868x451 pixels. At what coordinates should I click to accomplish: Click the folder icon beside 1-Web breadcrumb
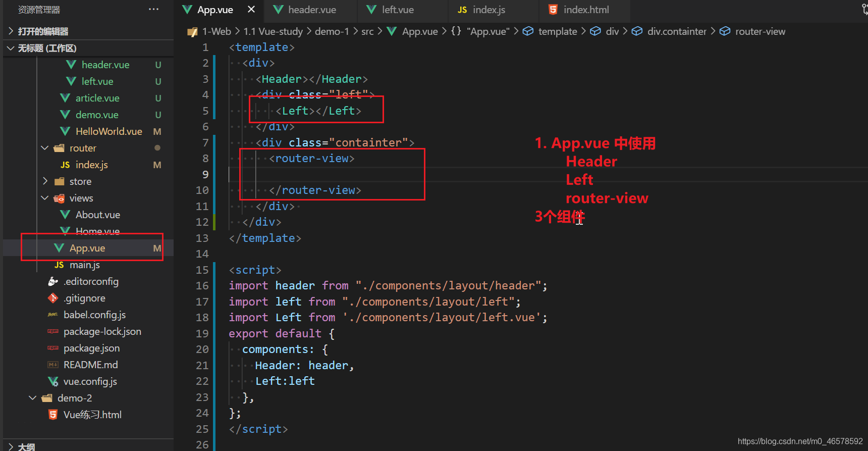point(192,32)
